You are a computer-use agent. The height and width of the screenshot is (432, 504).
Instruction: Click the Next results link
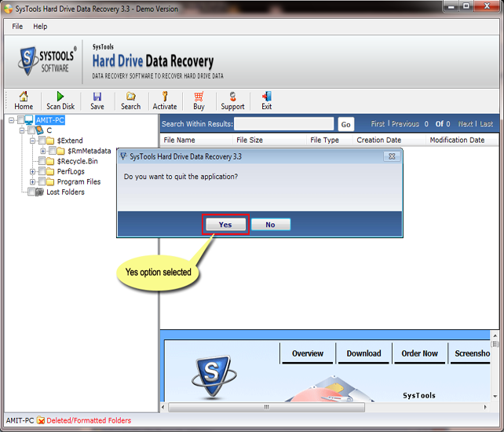[x=466, y=124]
